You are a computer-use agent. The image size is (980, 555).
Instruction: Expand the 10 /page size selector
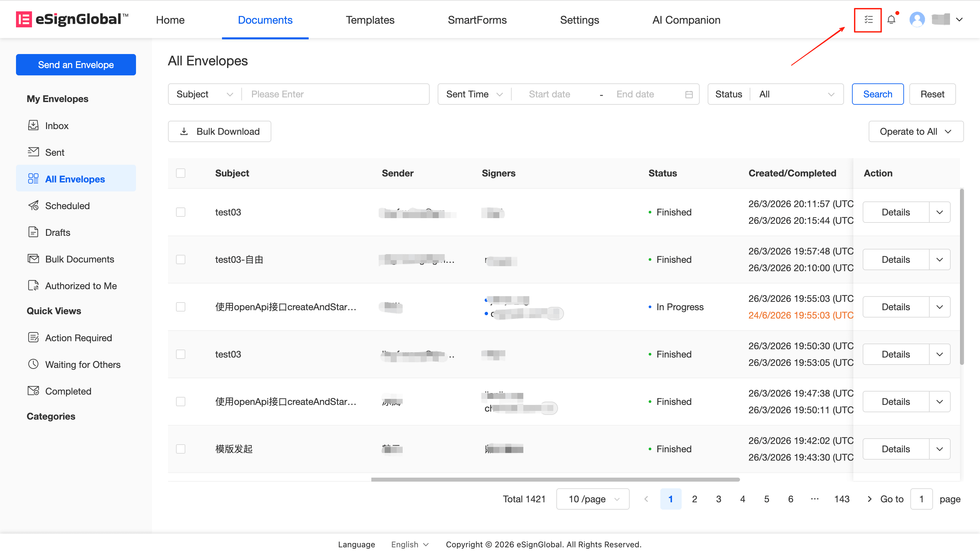593,499
